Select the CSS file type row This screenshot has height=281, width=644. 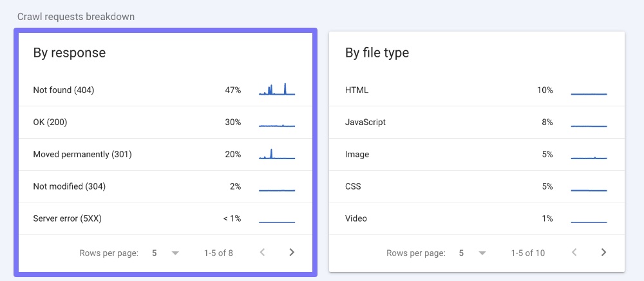click(477, 186)
